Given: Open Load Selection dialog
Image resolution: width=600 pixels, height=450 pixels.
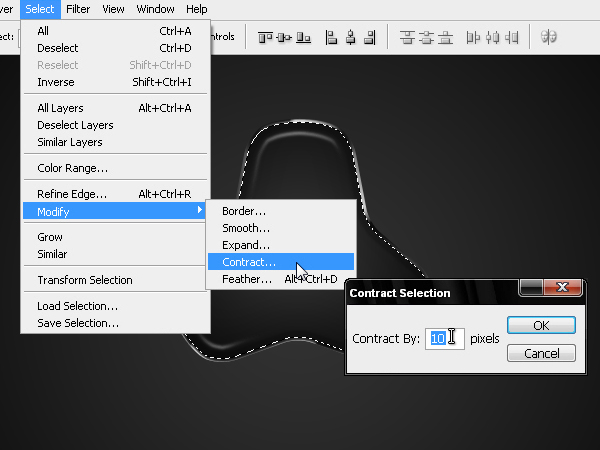Looking at the screenshot, I should [115, 306].
